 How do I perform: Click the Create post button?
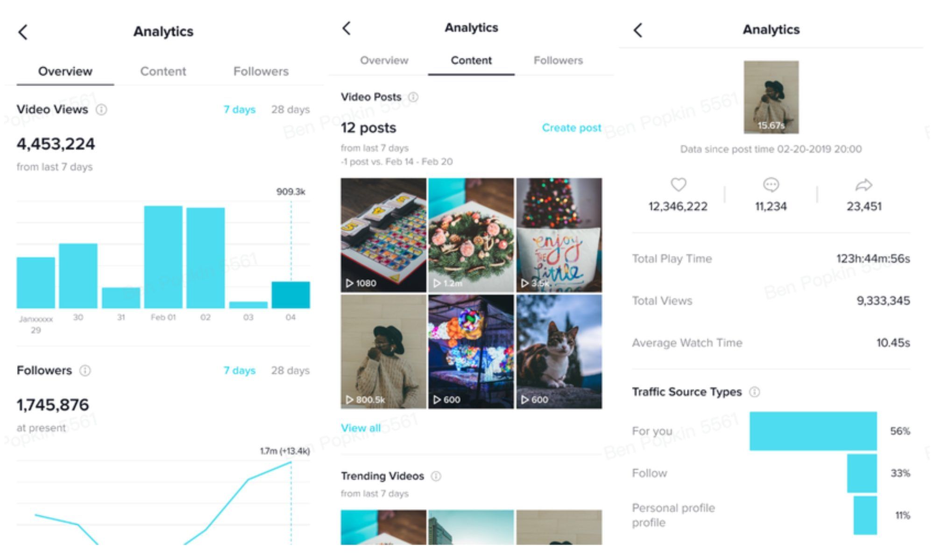pos(570,128)
